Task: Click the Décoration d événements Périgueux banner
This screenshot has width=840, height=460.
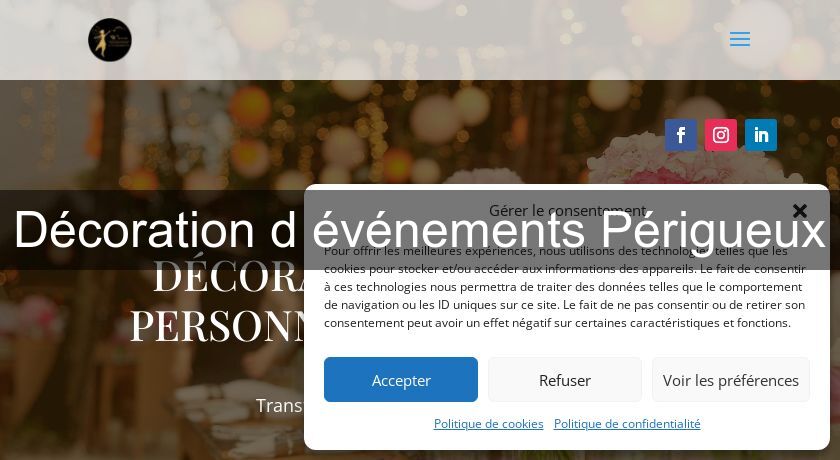Action: 419,230
